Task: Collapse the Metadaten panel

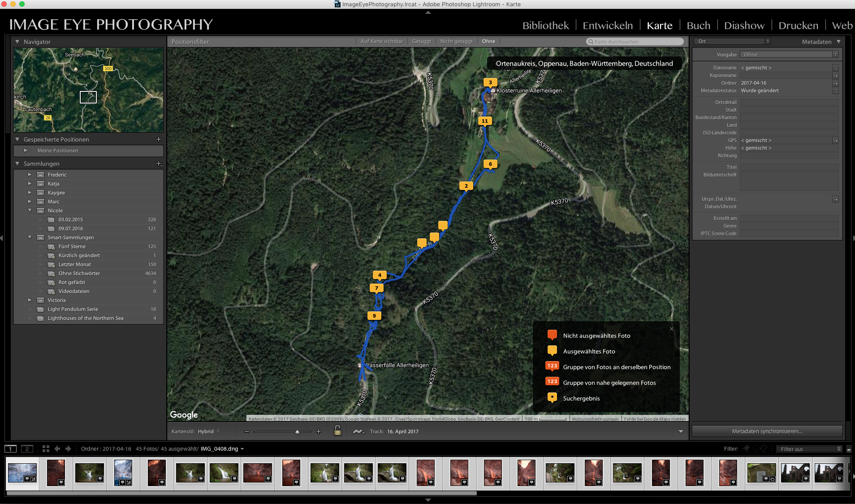Action: (x=838, y=42)
